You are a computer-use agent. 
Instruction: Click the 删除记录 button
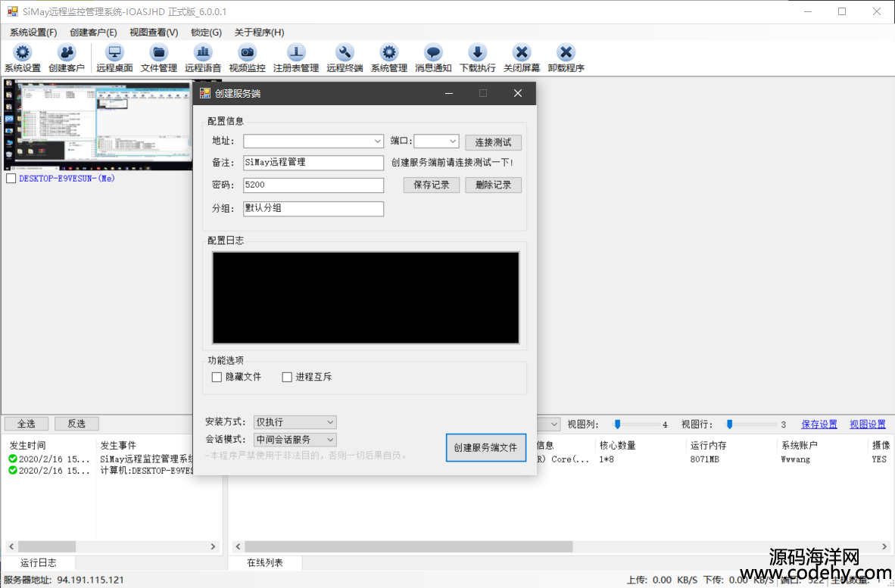tap(493, 185)
